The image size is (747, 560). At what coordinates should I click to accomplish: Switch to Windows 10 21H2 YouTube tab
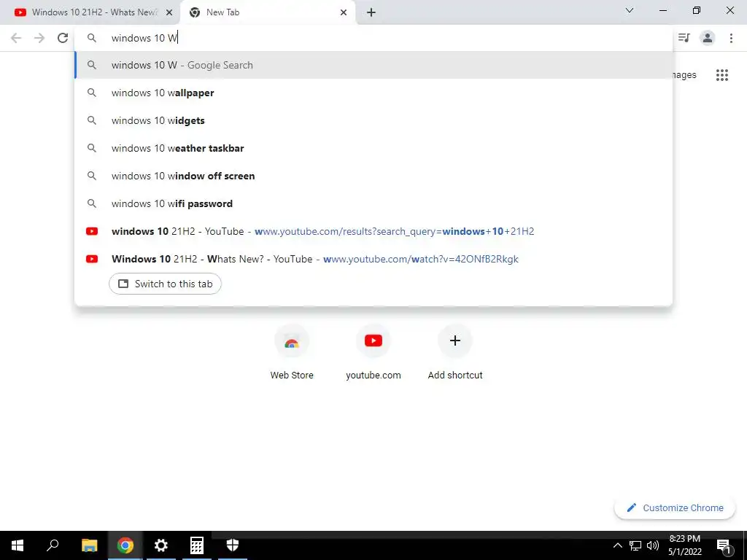coord(90,13)
